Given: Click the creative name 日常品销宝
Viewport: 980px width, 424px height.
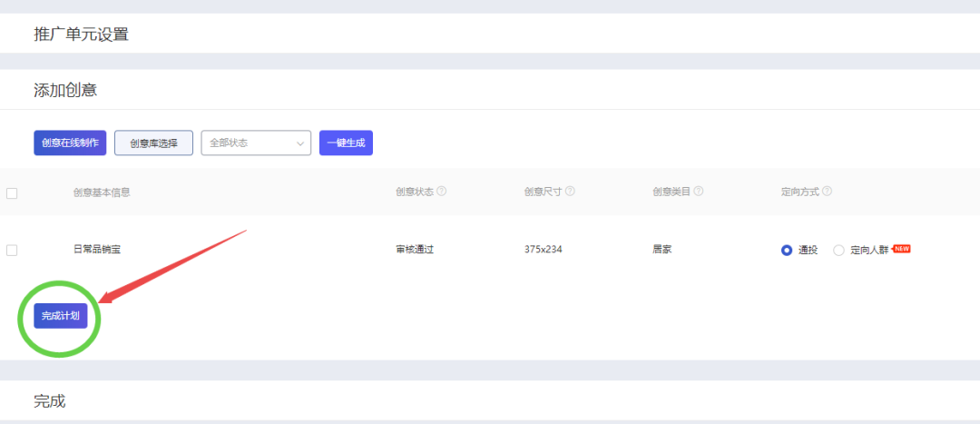Looking at the screenshot, I should click(97, 250).
